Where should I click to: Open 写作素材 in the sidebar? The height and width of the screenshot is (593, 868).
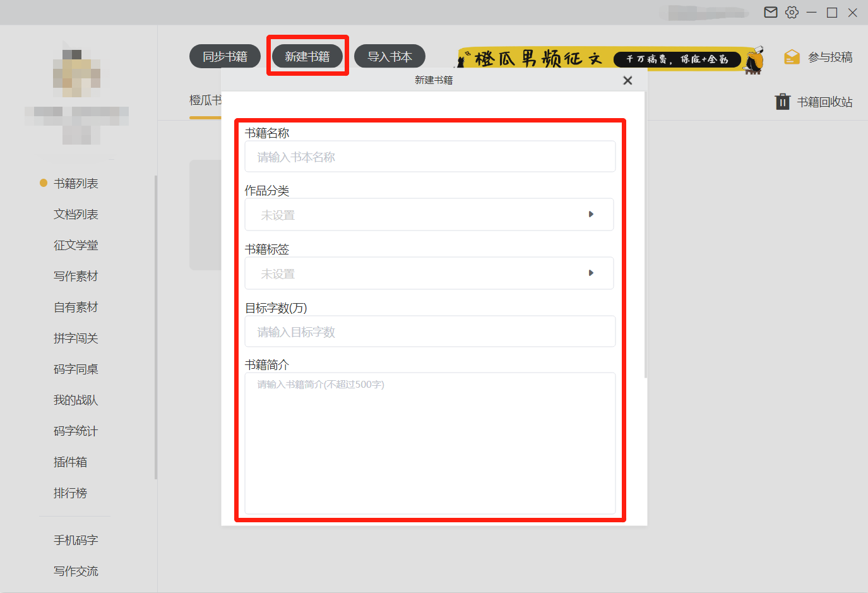(76, 276)
